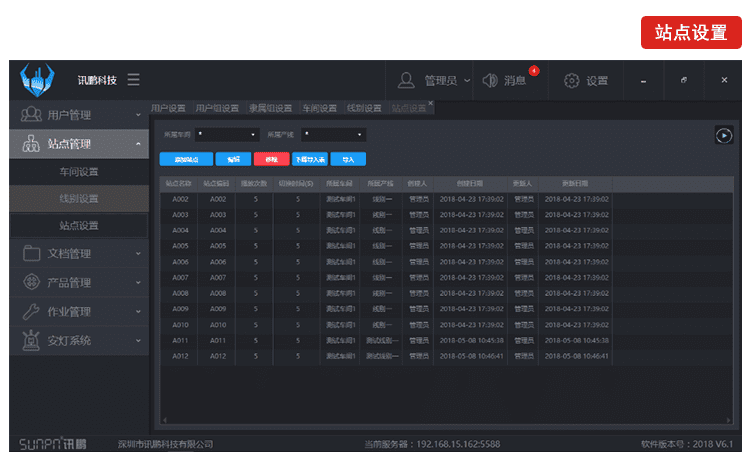Click the hamburger menu icon beside 讯鹏科技
This screenshot has width=750, height=466.
(x=133, y=80)
